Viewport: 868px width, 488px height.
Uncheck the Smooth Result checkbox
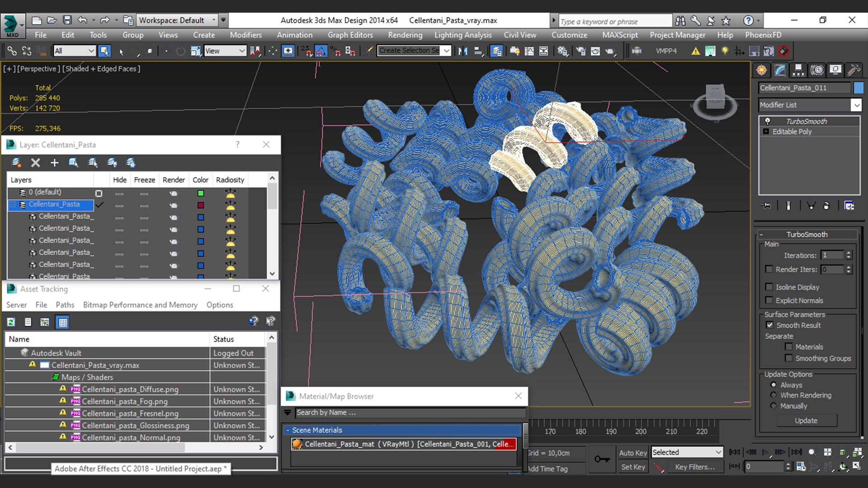click(x=769, y=325)
